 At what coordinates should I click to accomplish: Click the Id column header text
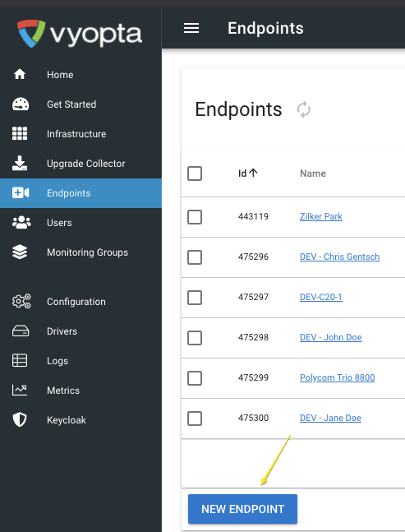coord(242,173)
